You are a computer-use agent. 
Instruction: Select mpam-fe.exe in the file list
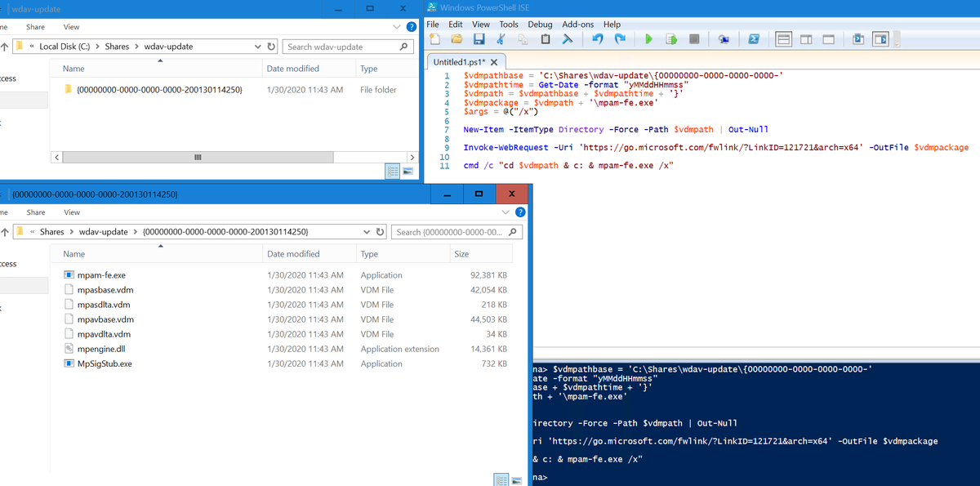101,275
